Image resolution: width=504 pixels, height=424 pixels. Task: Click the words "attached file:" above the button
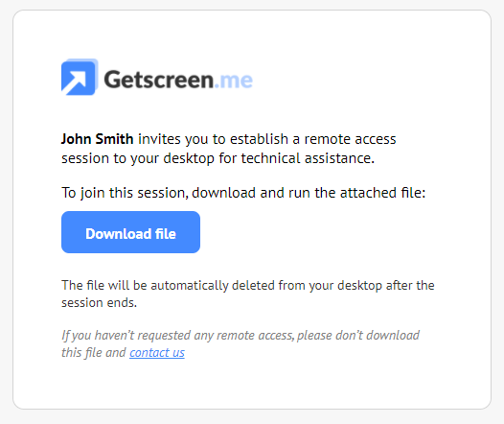[383, 193]
